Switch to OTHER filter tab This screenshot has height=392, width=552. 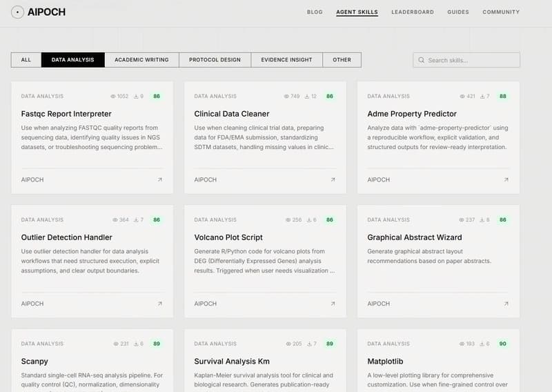click(x=342, y=60)
